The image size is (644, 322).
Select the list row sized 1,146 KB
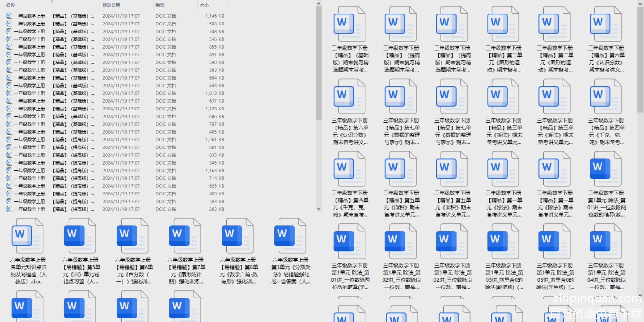52,16
